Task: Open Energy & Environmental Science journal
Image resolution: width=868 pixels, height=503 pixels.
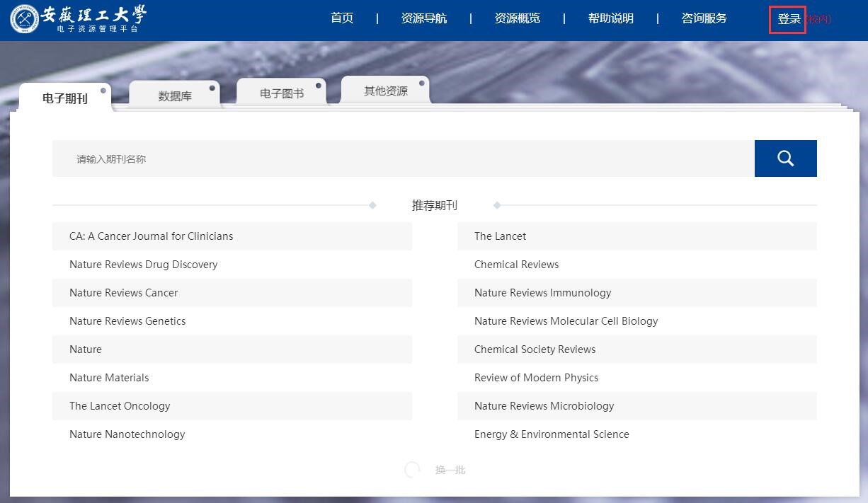Action: click(552, 434)
